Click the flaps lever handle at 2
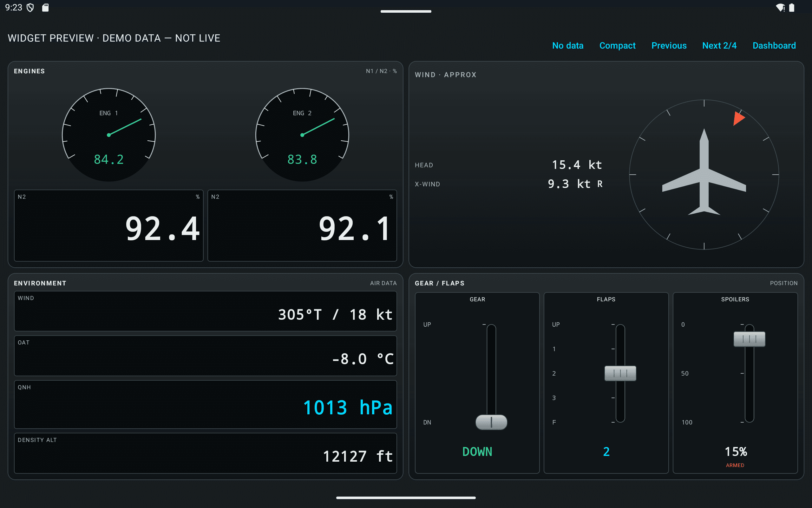The width and height of the screenshot is (812, 508). [620, 373]
